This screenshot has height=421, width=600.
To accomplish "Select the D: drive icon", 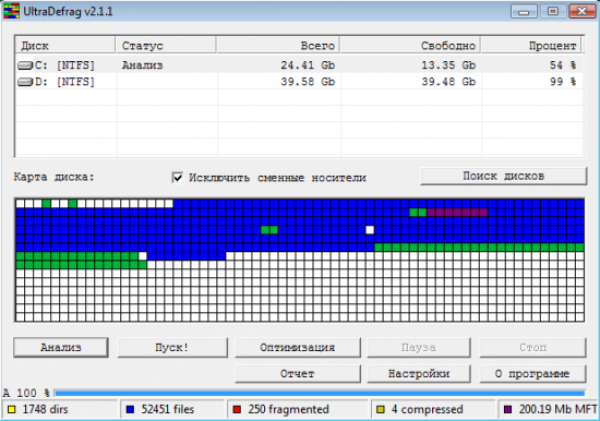I will pyautogui.click(x=25, y=82).
